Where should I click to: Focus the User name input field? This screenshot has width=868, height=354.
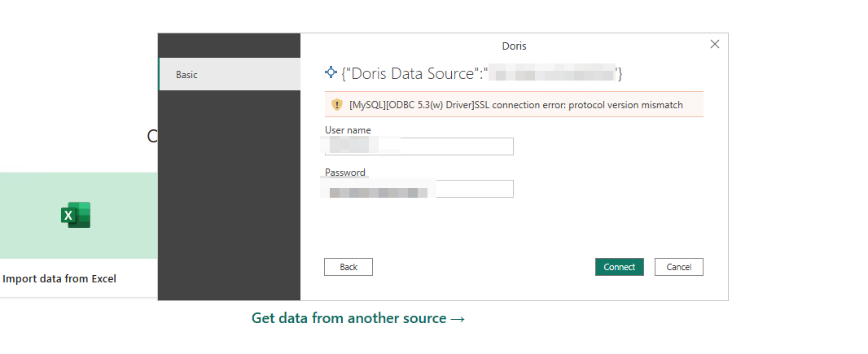(419, 146)
